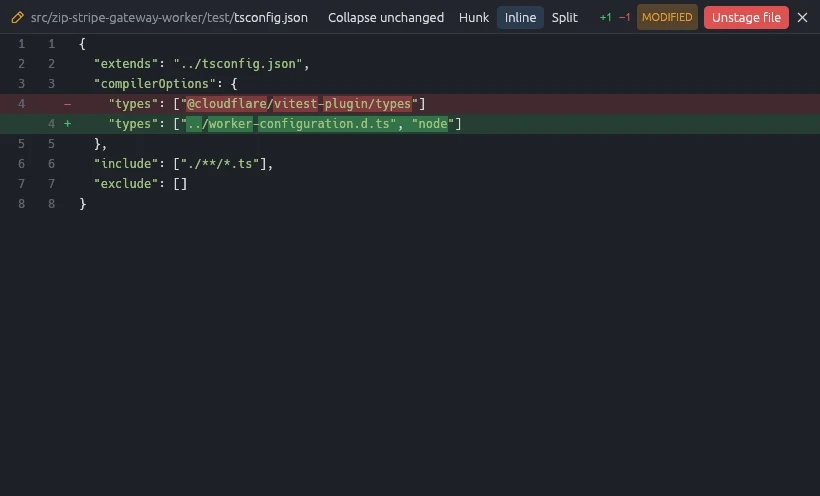The height and width of the screenshot is (496, 820).
Task: Click the src/zip-stripe-gateway-worker/test/ path text
Action: [132, 17]
